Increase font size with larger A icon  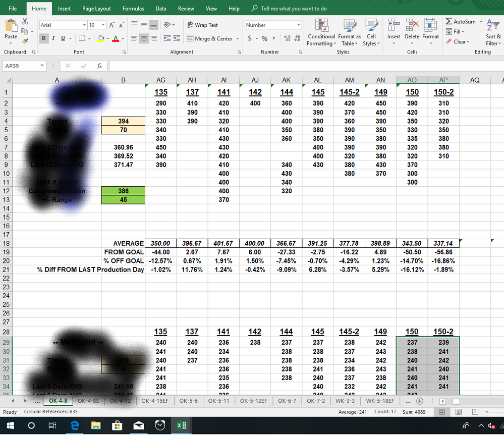tap(111, 25)
